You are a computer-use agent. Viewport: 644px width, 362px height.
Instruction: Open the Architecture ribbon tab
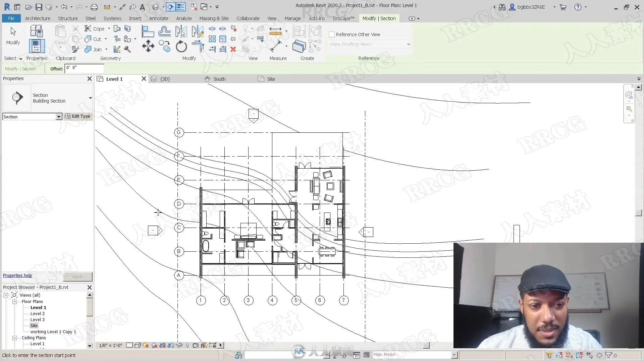click(x=38, y=18)
